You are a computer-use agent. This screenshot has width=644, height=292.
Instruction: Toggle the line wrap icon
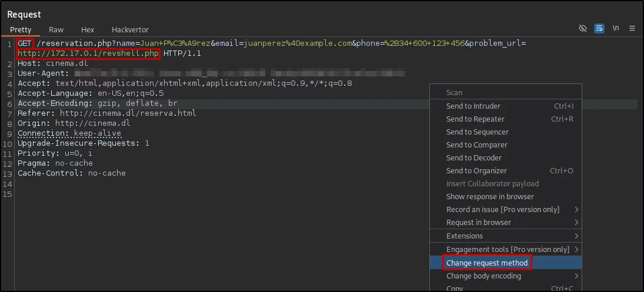click(x=599, y=28)
